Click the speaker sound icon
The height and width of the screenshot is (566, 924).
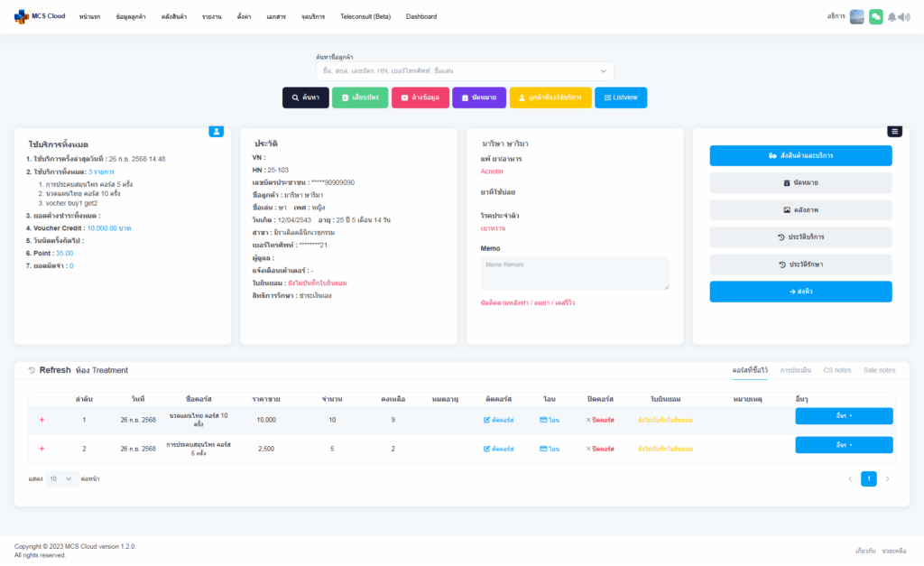(905, 17)
